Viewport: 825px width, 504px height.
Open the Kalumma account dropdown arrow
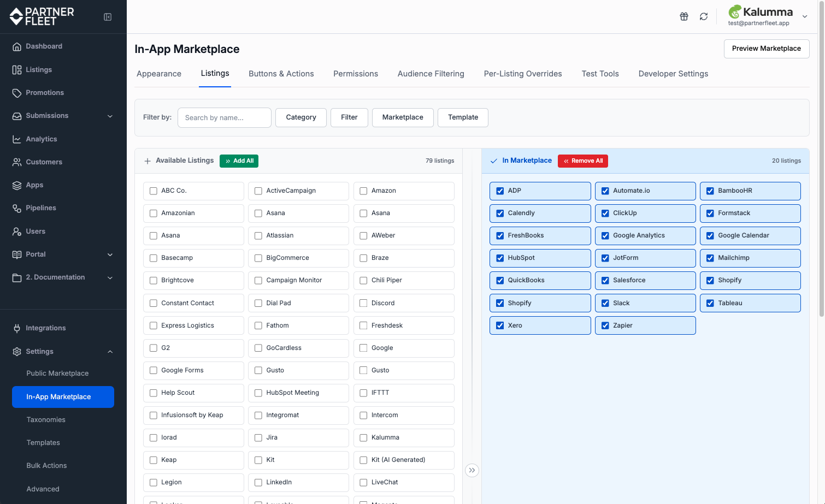point(805,16)
